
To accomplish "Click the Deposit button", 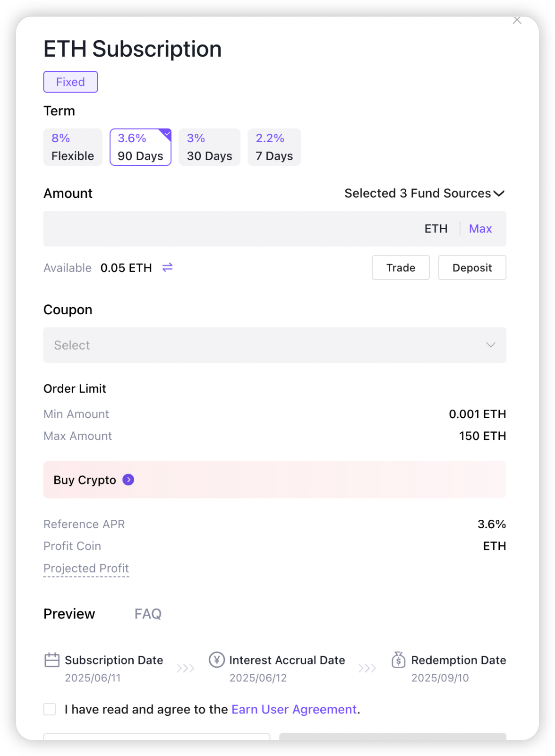I will (x=472, y=267).
